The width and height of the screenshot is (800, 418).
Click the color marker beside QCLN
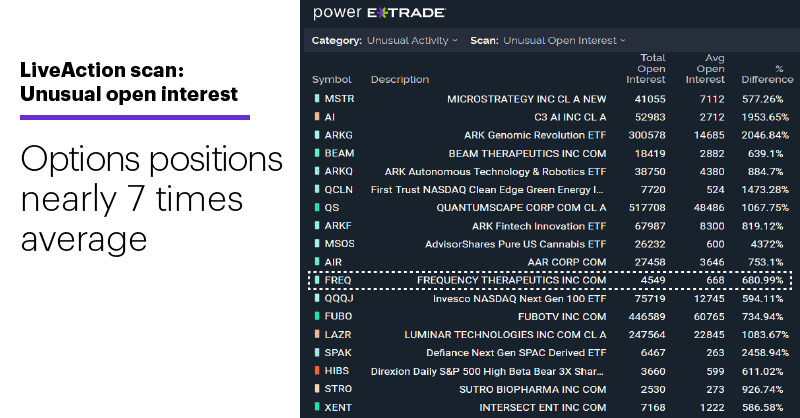tap(317, 189)
